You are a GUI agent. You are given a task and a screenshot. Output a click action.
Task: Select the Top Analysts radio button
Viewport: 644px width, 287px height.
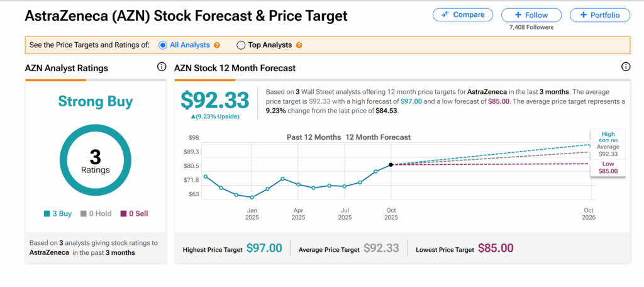pyautogui.click(x=241, y=45)
